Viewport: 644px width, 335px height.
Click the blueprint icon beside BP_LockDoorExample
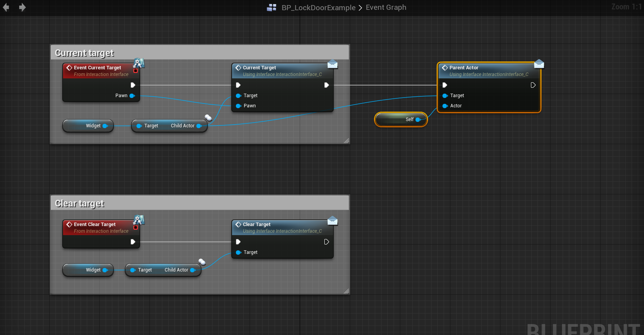point(272,7)
